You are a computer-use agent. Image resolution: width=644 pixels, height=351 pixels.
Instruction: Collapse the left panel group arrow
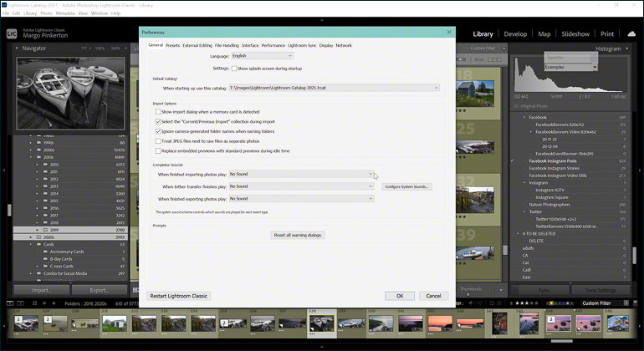point(3,170)
